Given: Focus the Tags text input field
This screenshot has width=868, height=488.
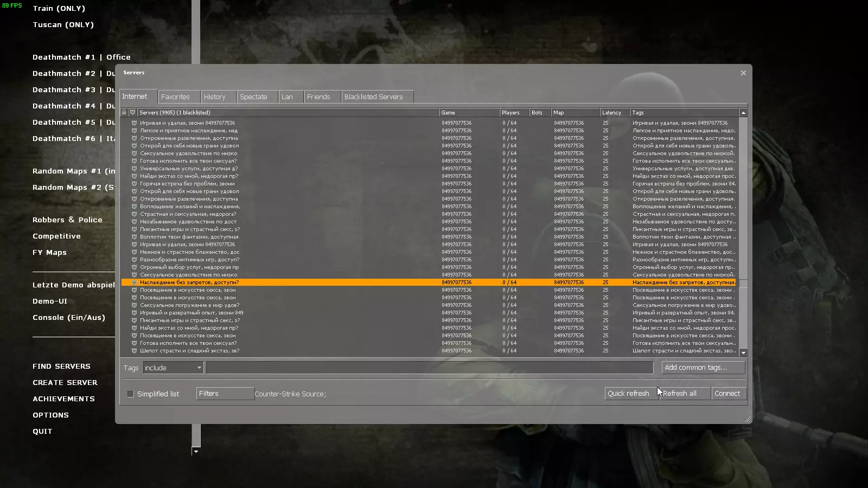Looking at the screenshot, I should click(x=430, y=368).
